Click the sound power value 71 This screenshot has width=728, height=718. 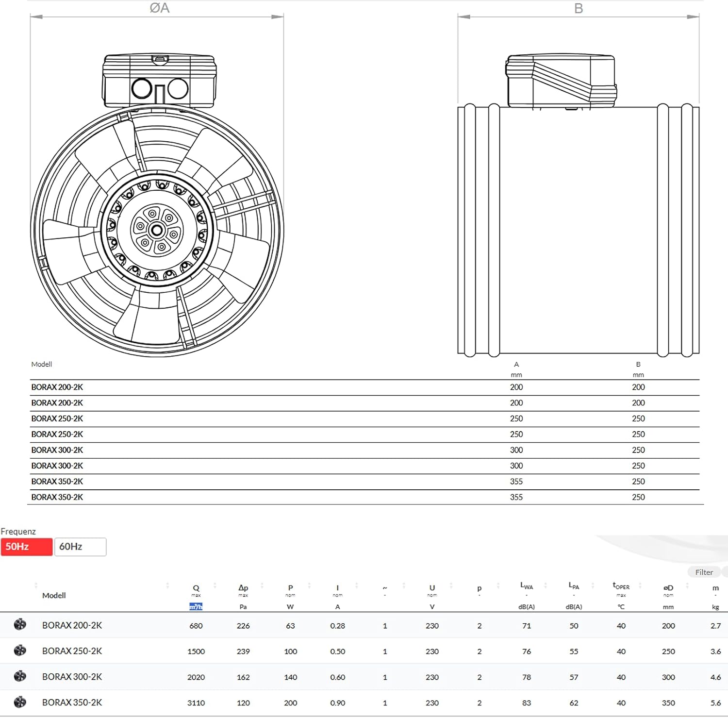(x=527, y=626)
